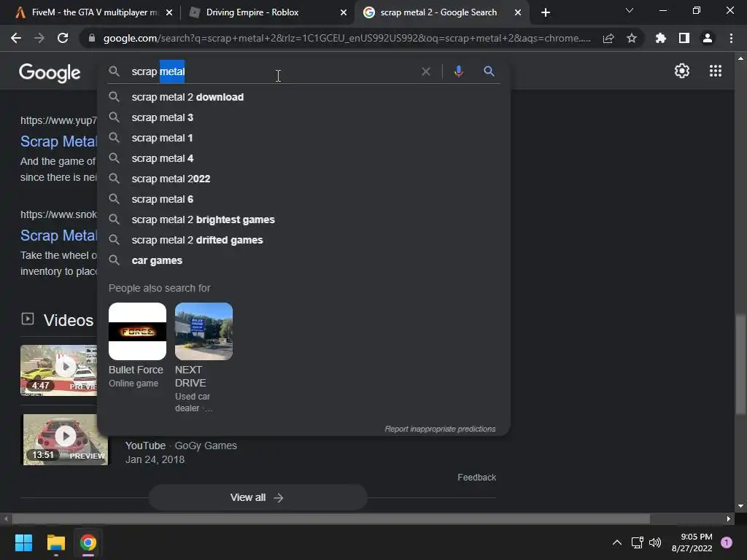This screenshot has height=560, width=747.
Task: Clear the search box text
Action: (x=426, y=71)
